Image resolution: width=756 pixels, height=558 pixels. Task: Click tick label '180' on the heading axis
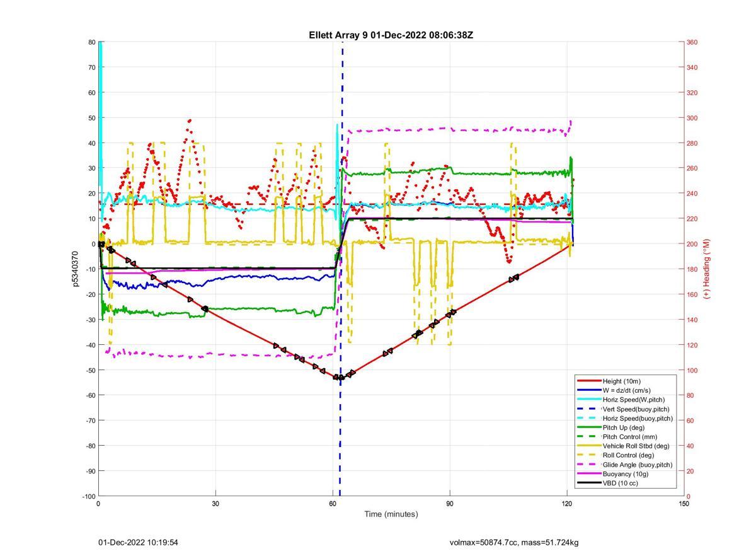click(692, 269)
